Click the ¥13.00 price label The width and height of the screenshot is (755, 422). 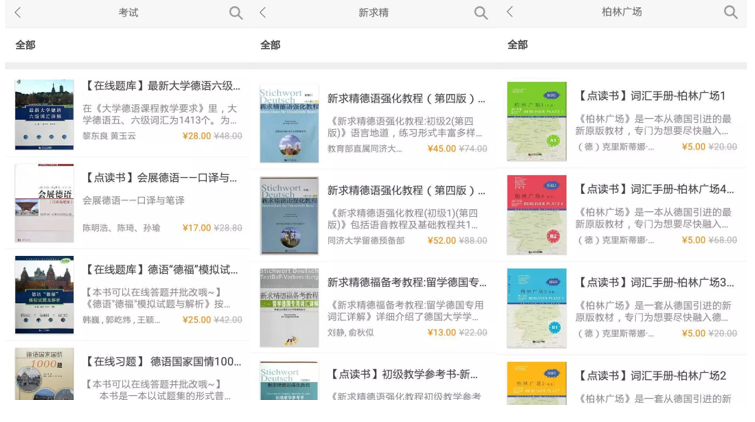coord(442,332)
